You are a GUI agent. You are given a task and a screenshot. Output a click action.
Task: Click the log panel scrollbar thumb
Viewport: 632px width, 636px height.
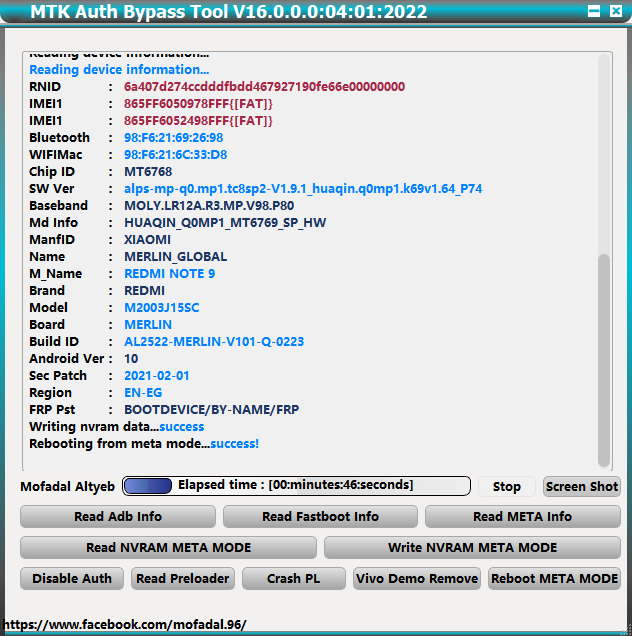point(604,360)
